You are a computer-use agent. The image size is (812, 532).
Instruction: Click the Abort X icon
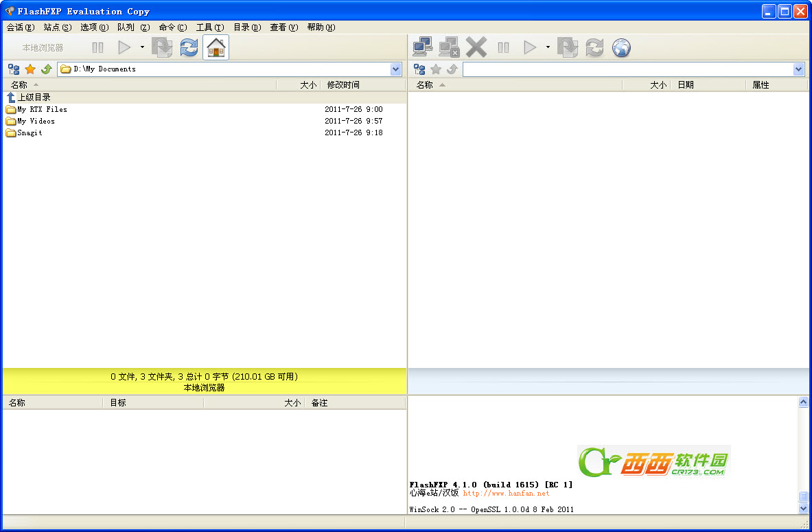tap(476, 47)
